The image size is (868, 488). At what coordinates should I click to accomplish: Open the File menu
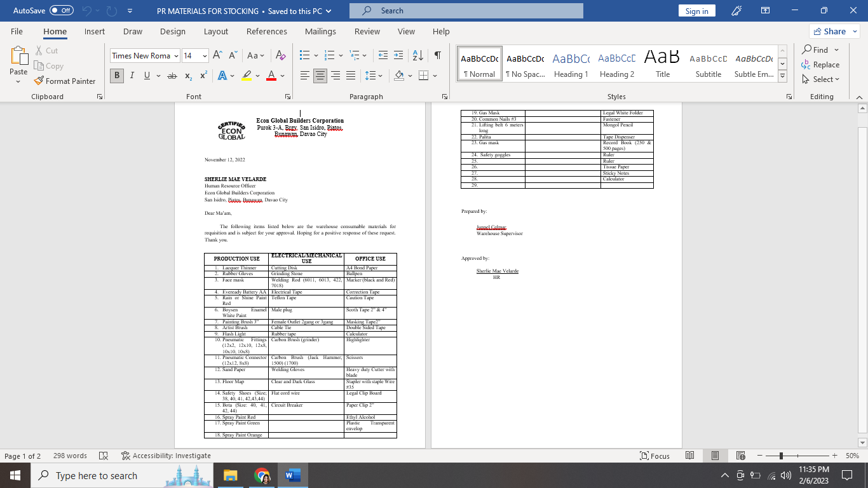click(x=17, y=31)
